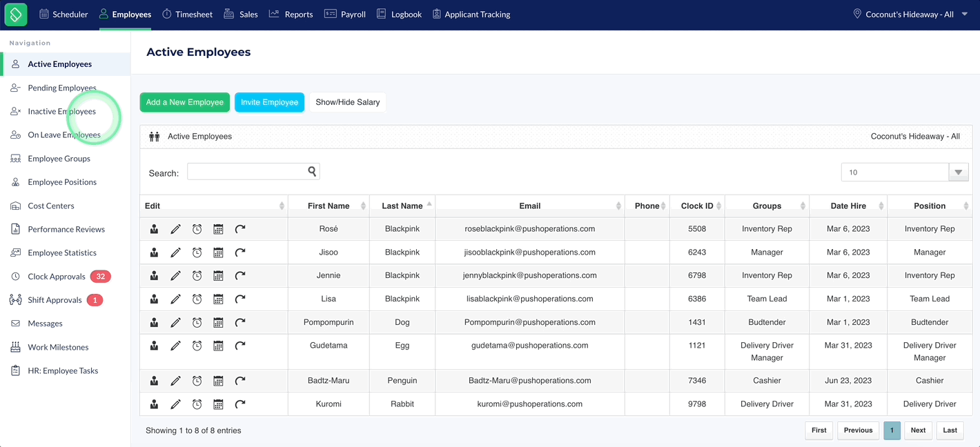The height and width of the screenshot is (447, 980).
Task: Edit Gudetama's record with pencil icon
Action: [x=176, y=346]
